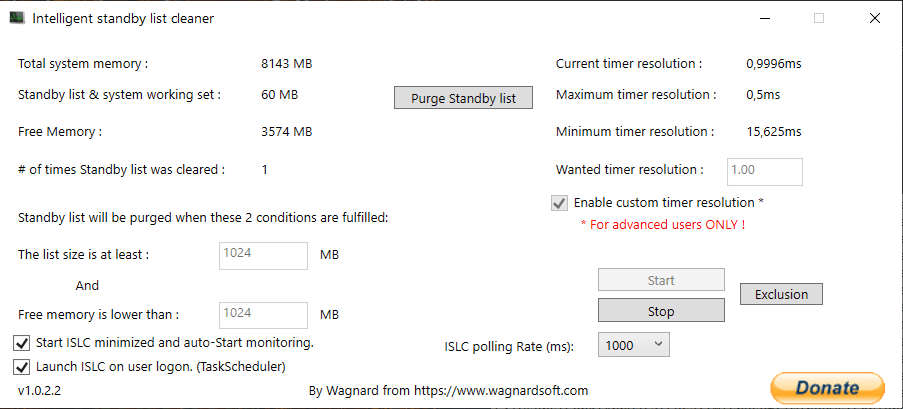This screenshot has height=409, width=903.
Task: Toggle Enable custom timer resolution checkbox
Action: pyautogui.click(x=559, y=203)
